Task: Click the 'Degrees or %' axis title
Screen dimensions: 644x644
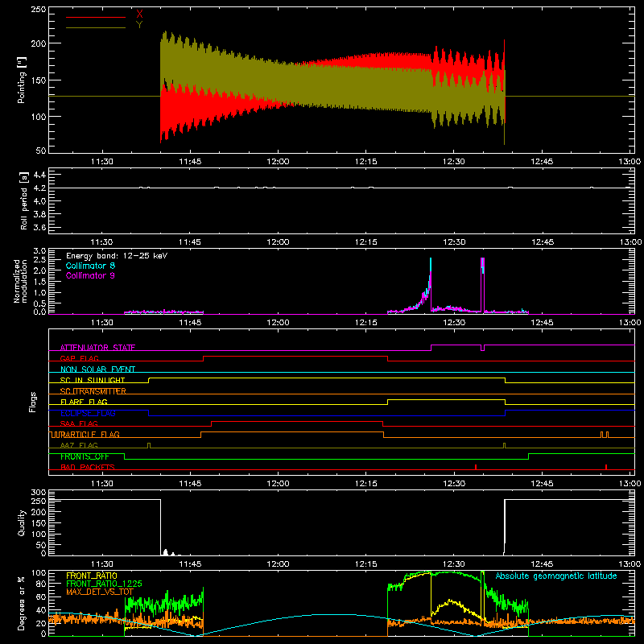Action: 22,604
